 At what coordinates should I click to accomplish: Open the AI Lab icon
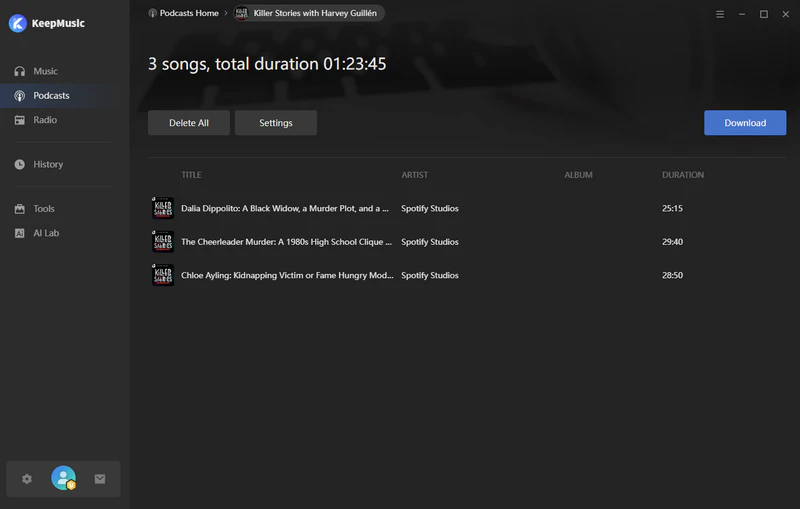pyautogui.click(x=19, y=233)
